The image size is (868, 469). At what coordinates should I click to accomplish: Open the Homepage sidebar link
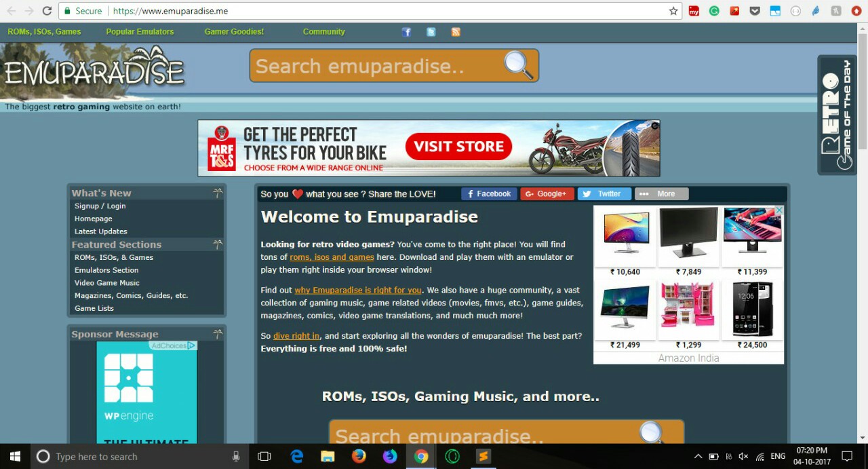(93, 219)
